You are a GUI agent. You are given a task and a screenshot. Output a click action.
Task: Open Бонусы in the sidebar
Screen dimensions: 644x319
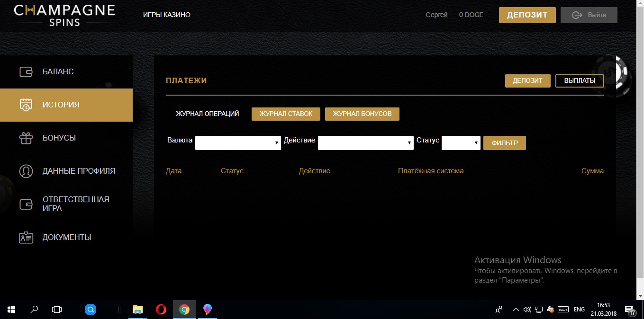tap(66, 138)
